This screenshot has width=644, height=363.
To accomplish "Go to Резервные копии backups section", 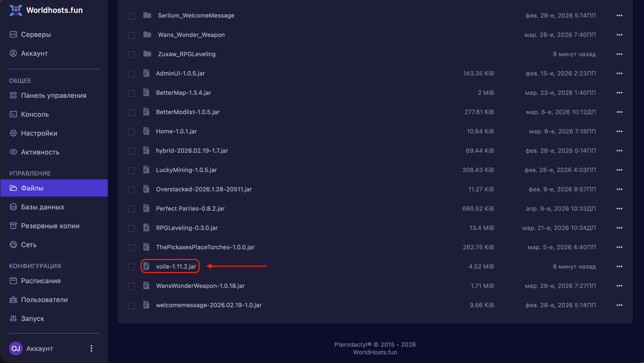I will [50, 226].
